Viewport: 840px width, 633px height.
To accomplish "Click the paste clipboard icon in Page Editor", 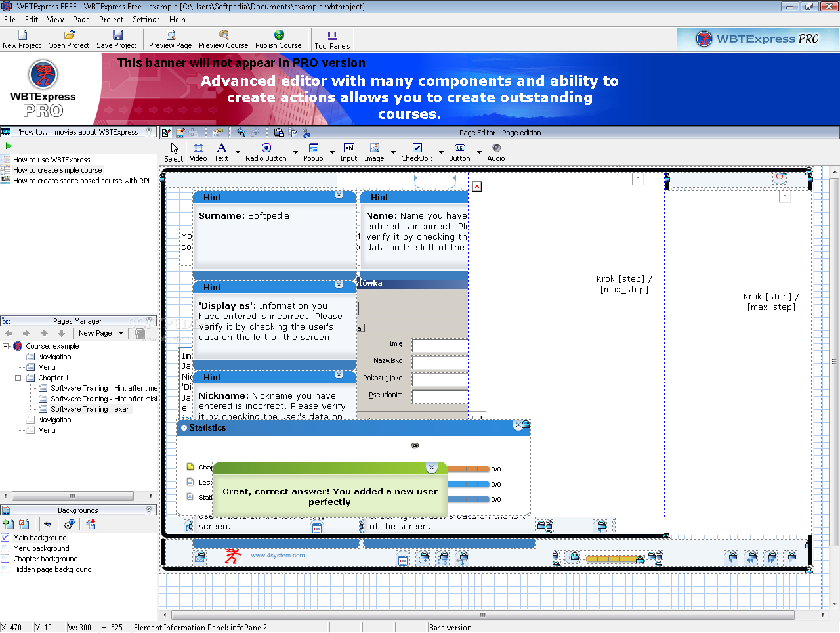I will tap(279, 133).
